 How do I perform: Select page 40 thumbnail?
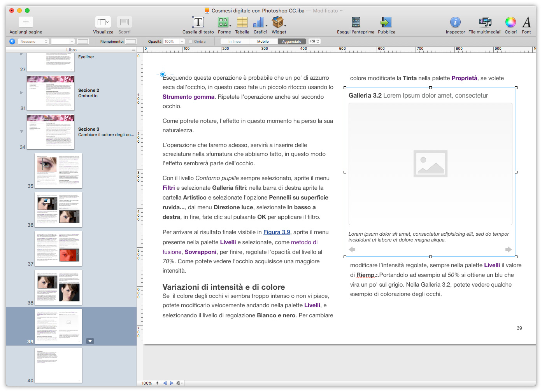[x=58, y=366]
